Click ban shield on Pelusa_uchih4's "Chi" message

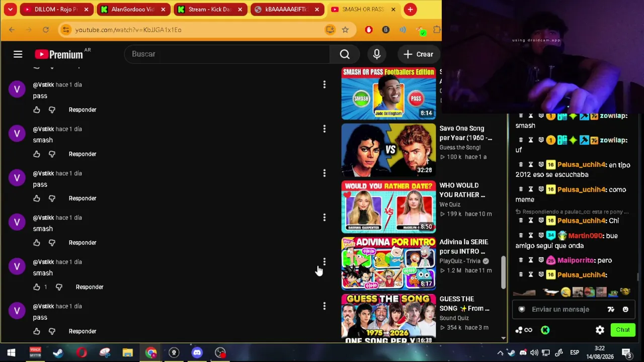click(x=541, y=221)
